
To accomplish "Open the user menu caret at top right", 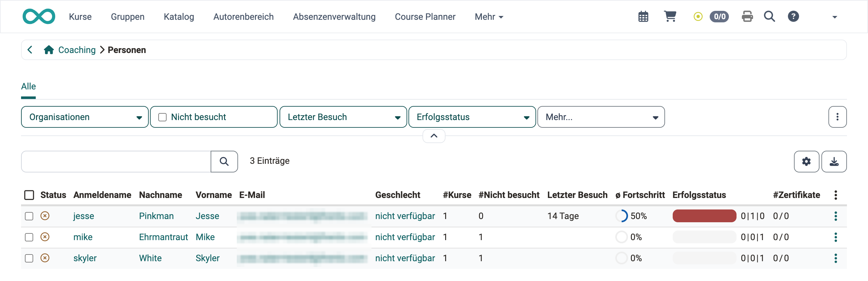I will (x=834, y=17).
